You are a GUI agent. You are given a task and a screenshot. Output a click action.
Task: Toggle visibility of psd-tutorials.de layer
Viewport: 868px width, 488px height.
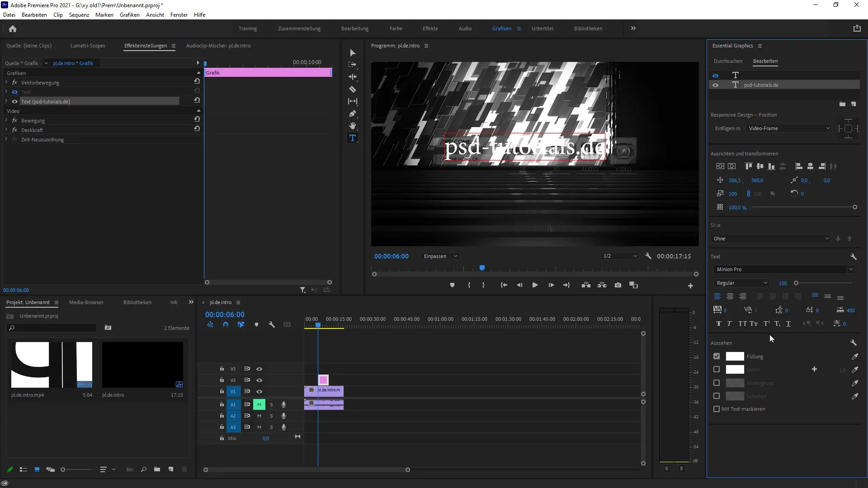[x=716, y=85]
